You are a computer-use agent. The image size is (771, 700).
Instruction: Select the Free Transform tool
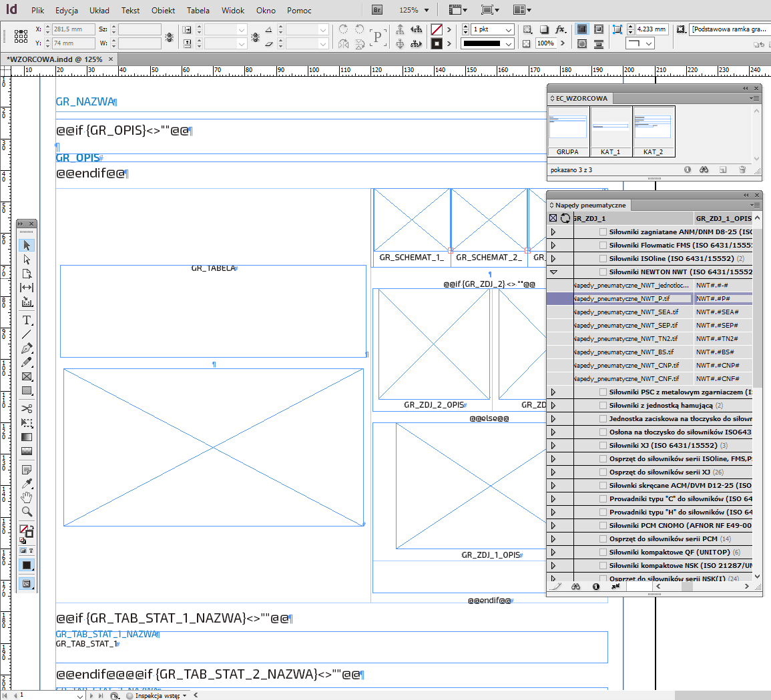coord(27,423)
